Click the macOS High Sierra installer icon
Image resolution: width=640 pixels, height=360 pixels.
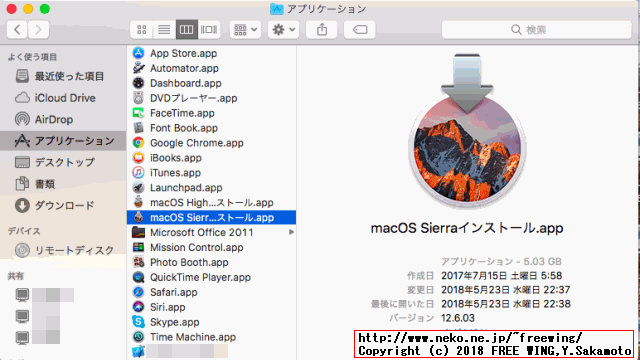pyautogui.click(x=138, y=202)
